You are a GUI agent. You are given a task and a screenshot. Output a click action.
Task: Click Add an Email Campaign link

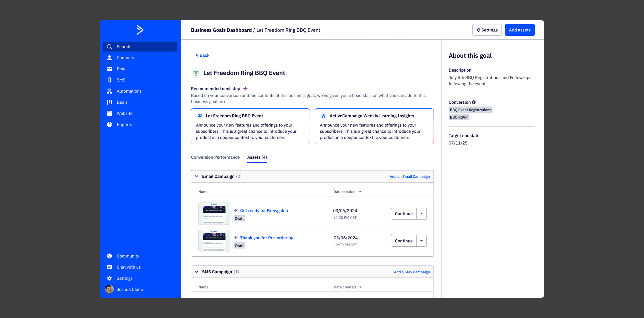click(x=409, y=176)
